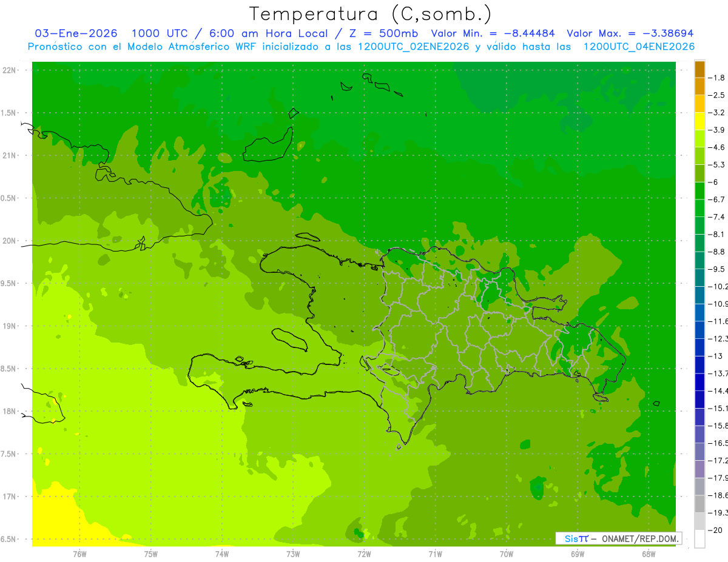Click the "72W" longitude label
Image resolution: width=728 pixels, height=562 pixels.
(364, 554)
